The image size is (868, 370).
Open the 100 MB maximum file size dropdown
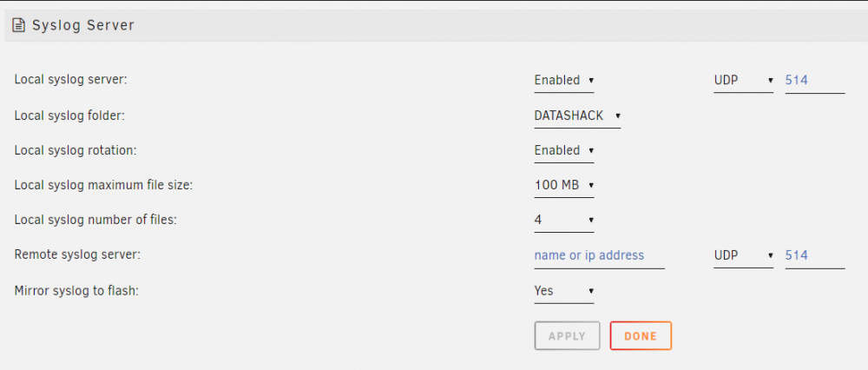pos(563,186)
